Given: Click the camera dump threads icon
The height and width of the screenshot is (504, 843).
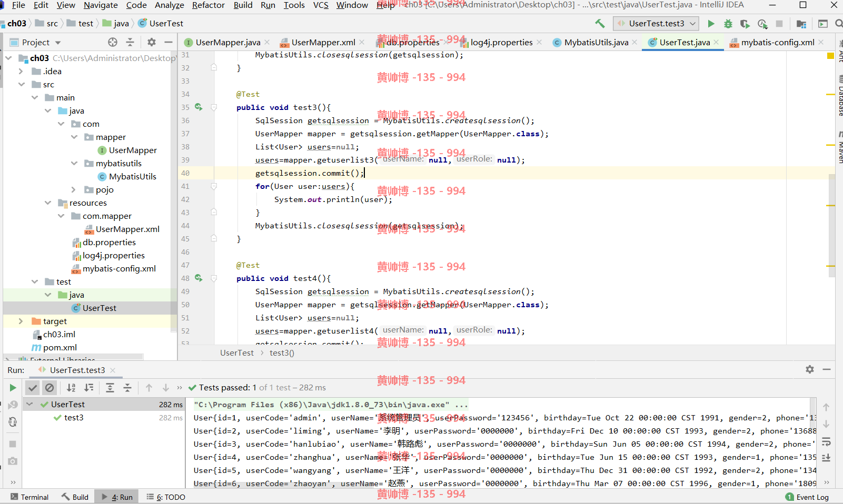Looking at the screenshot, I should pyautogui.click(x=13, y=461).
